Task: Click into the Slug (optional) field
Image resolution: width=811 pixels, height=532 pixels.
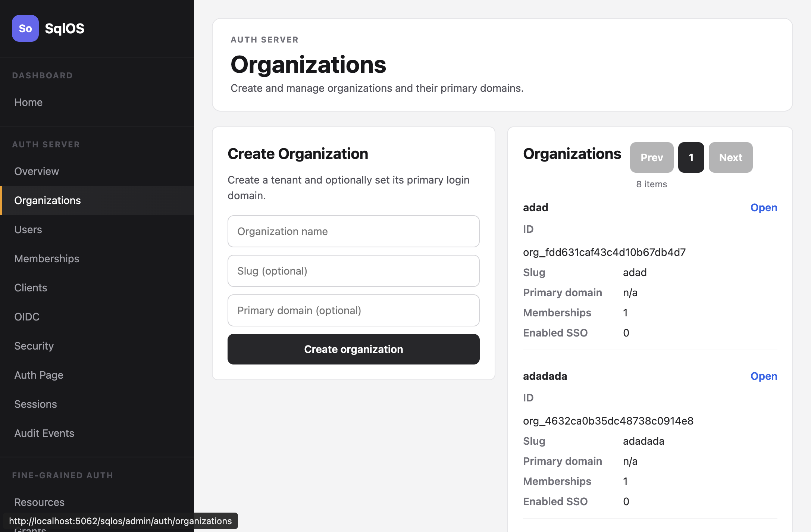Action: coord(353,271)
